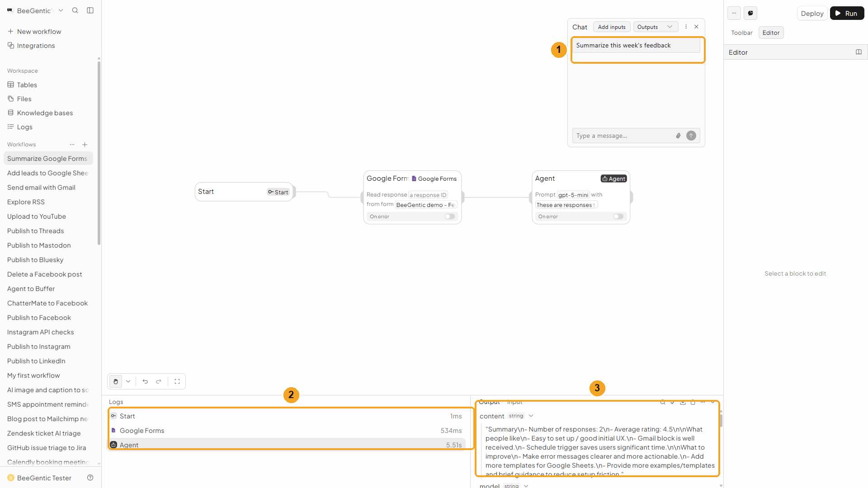Open chat panel vertical ellipsis menu
868x488 pixels.
click(686, 27)
